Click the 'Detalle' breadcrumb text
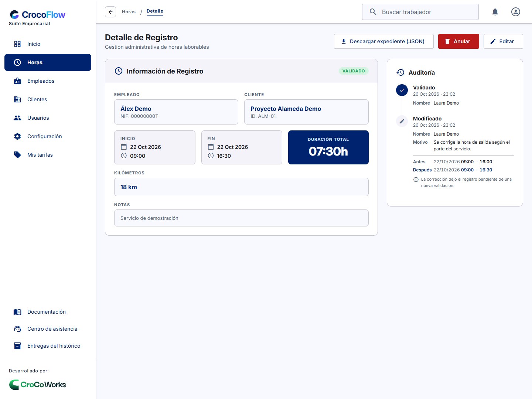The height and width of the screenshot is (399, 532). pyautogui.click(x=155, y=11)
